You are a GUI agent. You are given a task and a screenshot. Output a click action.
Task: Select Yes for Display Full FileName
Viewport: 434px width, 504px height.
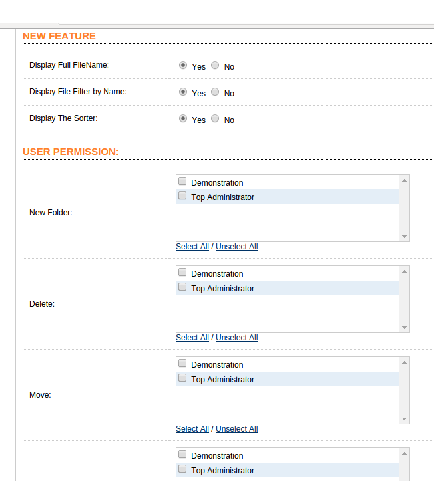coord(183,65)
